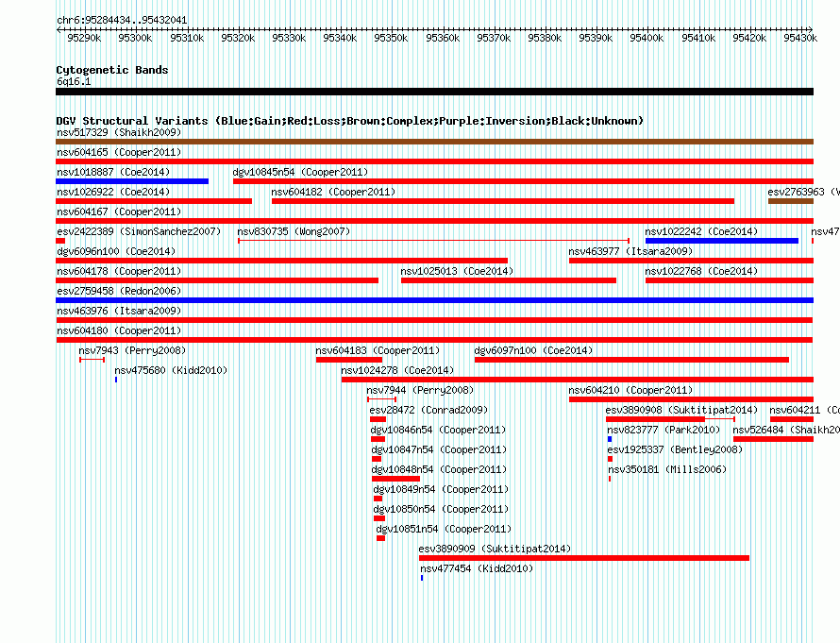The image size is (840, 643).
Task: Select nsv604210 (Cooper2011) label
Action: coord(630,390)
